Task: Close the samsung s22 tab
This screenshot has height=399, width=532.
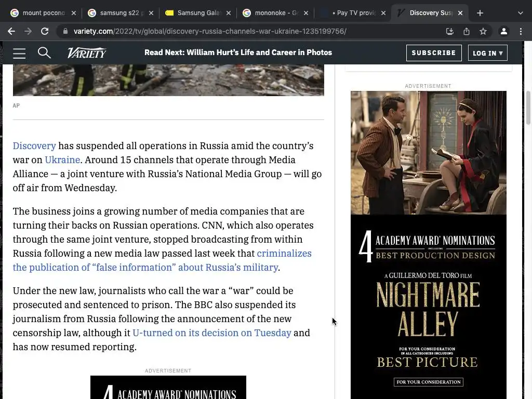Action: coord(151,13)
